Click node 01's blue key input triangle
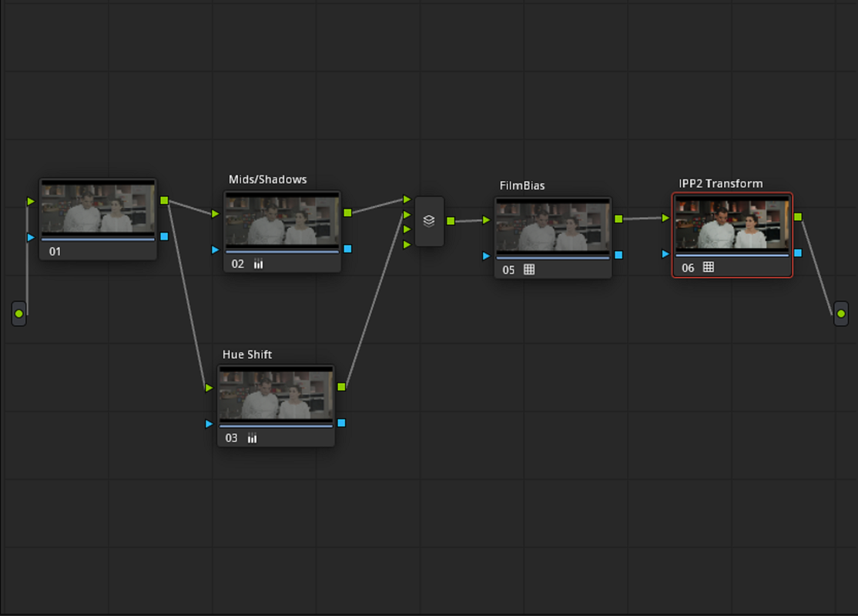The height and width of the screenshot is (616, 858). [31, 237]
